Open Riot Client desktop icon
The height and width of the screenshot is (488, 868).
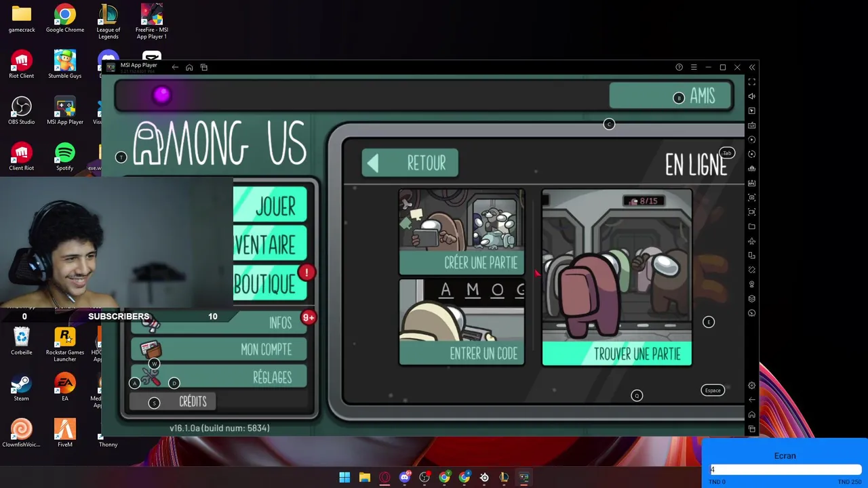click(x=22, y=65)
